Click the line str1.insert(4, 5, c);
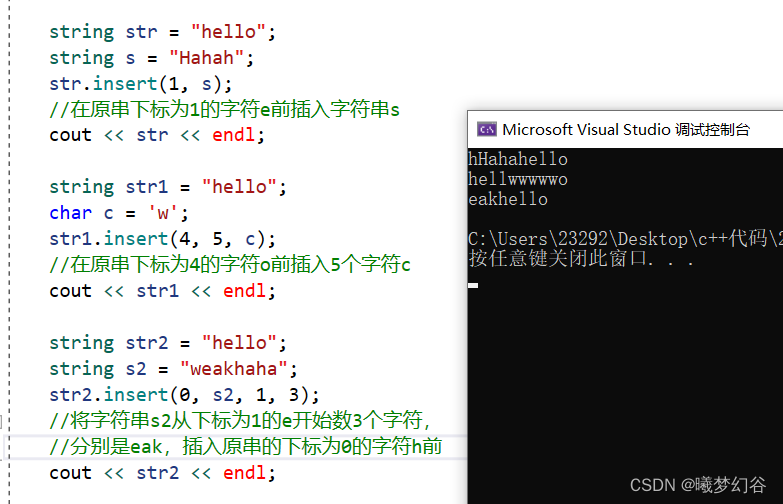 (x=162, y=239)
